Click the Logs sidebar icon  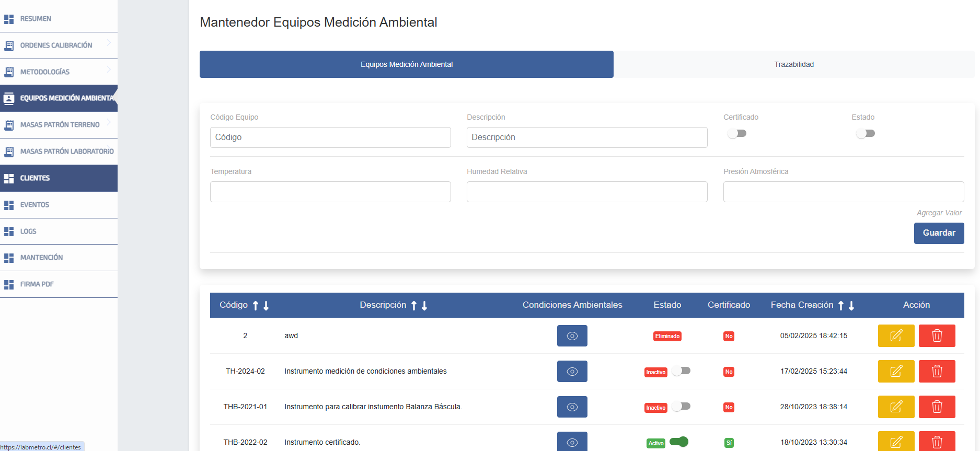click(x=9, y=232)
